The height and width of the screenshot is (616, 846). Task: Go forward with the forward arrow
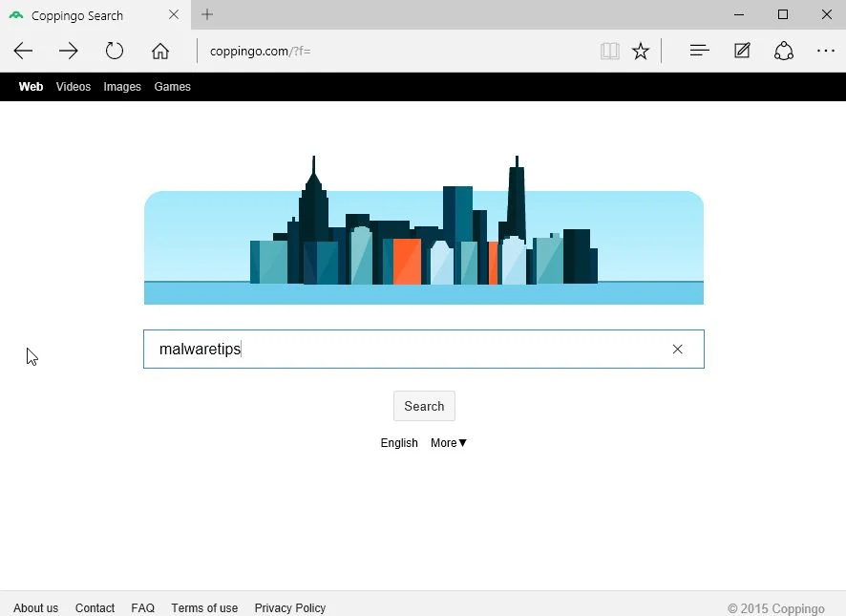coord(69,51)
